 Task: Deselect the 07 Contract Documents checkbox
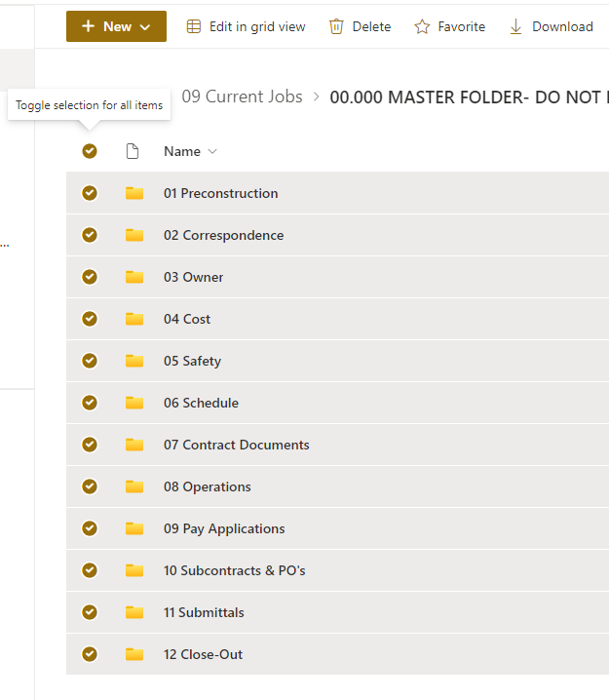tap(90, 445)
